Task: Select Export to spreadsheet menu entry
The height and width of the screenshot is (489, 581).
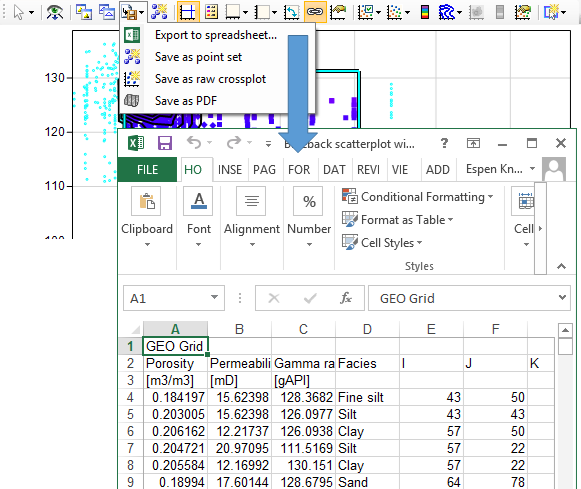Action: coord(216,35)
